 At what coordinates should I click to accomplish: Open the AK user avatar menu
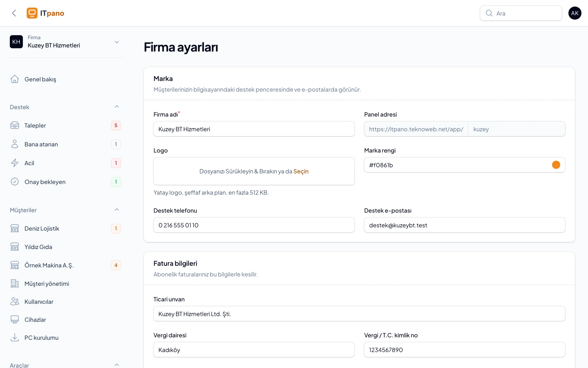(575, 13)
